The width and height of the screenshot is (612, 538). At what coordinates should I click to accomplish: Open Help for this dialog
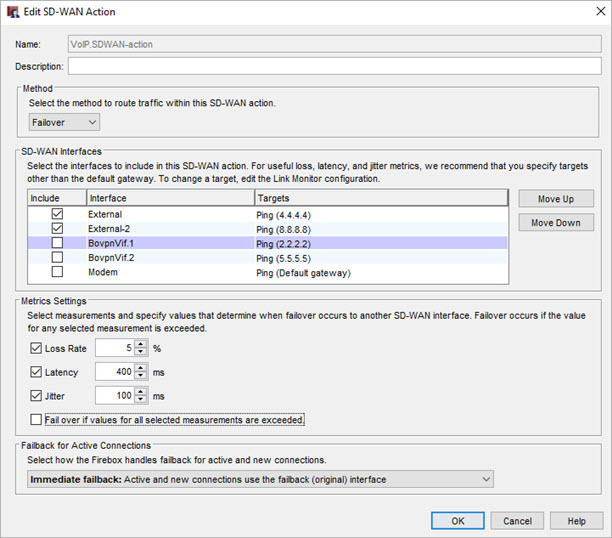576,521
